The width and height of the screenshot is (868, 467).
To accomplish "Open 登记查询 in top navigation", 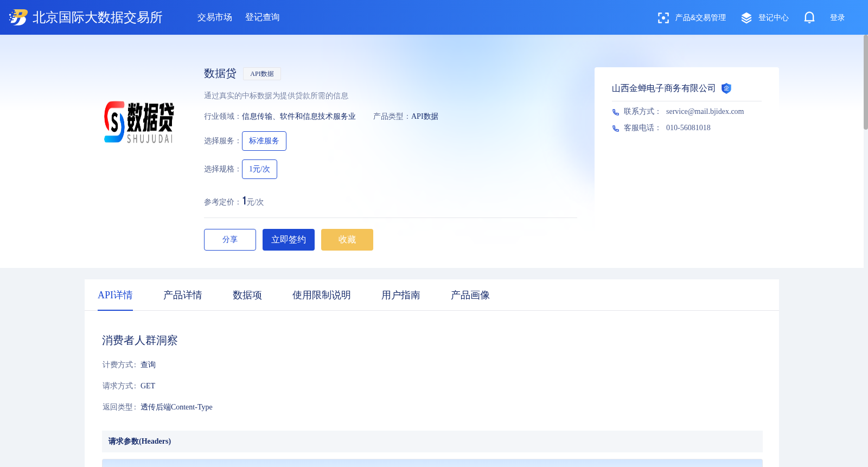I will point(263,17).
